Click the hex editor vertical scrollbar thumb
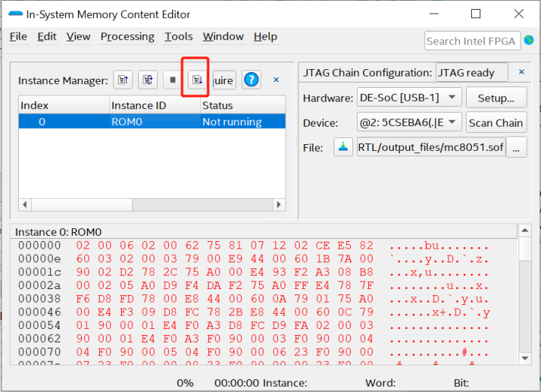 click(524, 249)
